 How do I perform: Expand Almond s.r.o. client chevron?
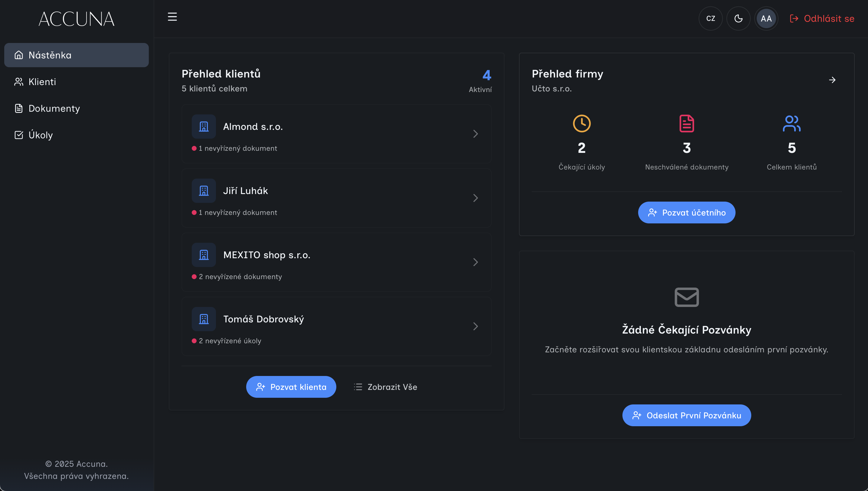click(x=475, y=134)
